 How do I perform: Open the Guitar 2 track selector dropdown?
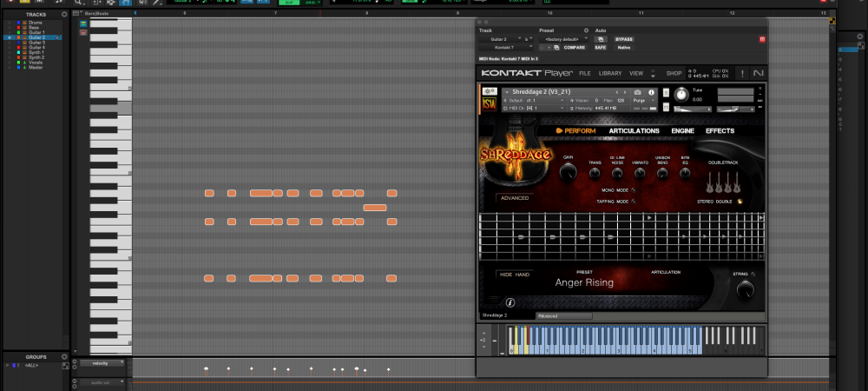click(500, 39)
